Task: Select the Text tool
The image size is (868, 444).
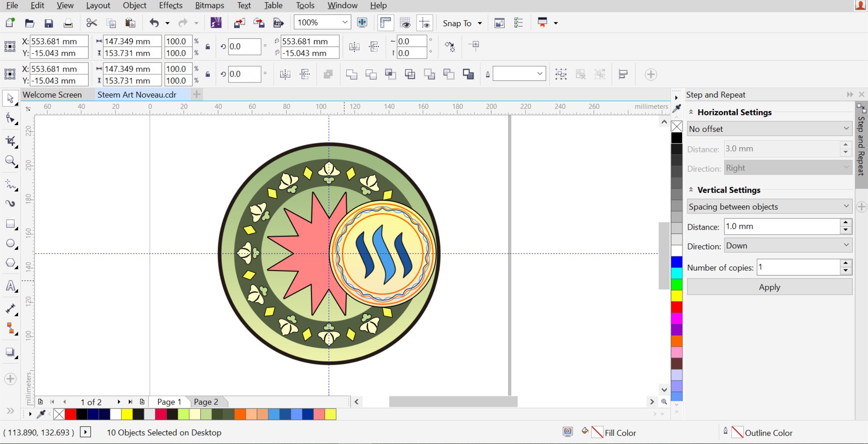Action: tap(10, 286)
